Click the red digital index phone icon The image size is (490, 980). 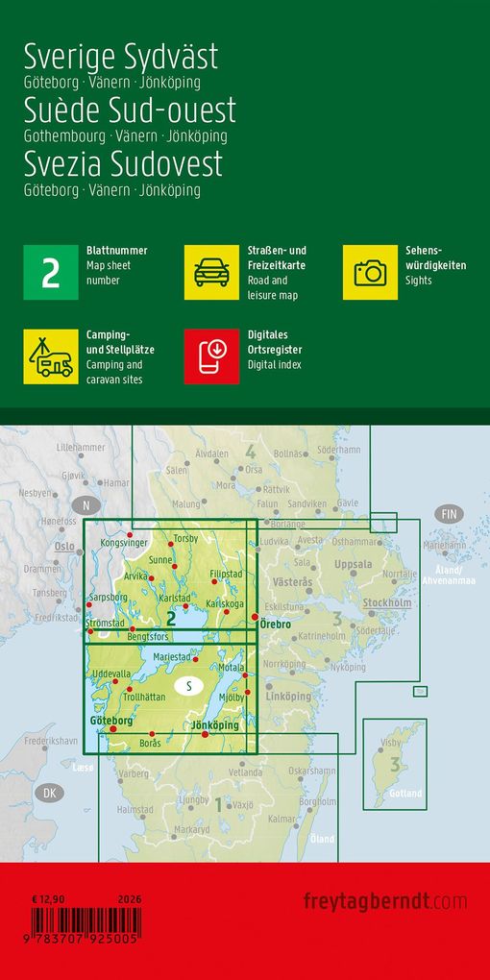click(211, 356)
